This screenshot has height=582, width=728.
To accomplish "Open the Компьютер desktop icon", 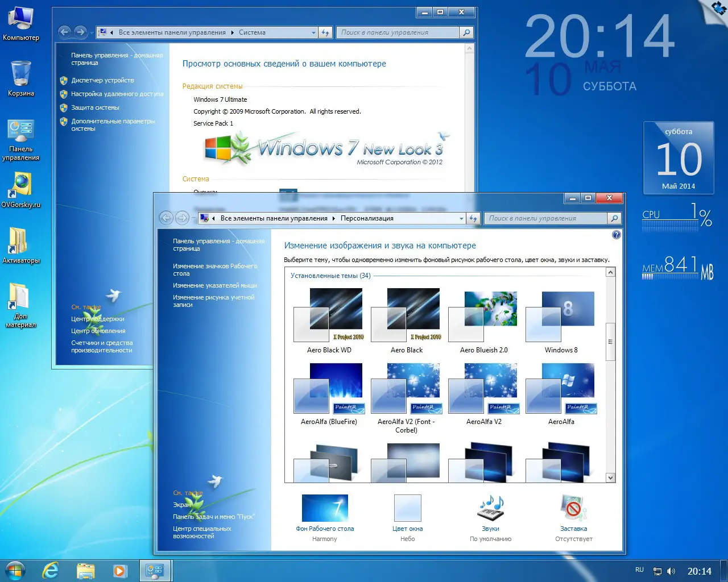I will point(21,24).
